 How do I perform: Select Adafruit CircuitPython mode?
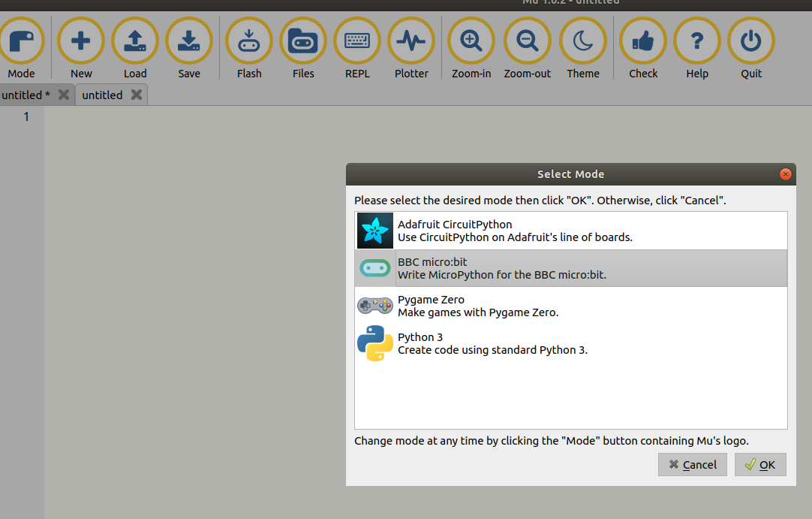(570, 231)
